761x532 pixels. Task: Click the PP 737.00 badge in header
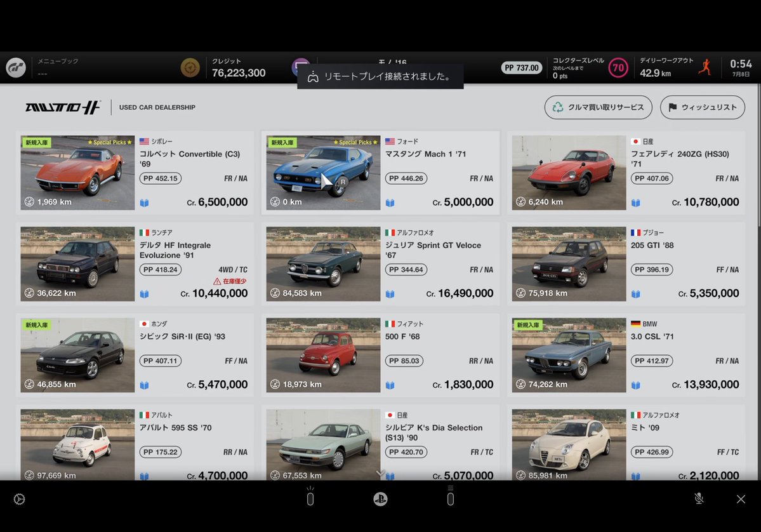521,68
